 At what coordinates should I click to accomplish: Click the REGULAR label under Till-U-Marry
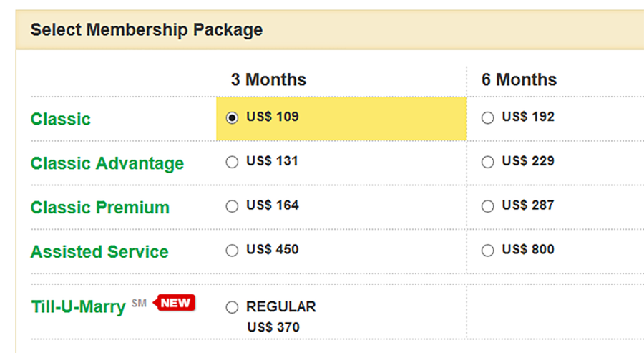click(x=281, y=306)
